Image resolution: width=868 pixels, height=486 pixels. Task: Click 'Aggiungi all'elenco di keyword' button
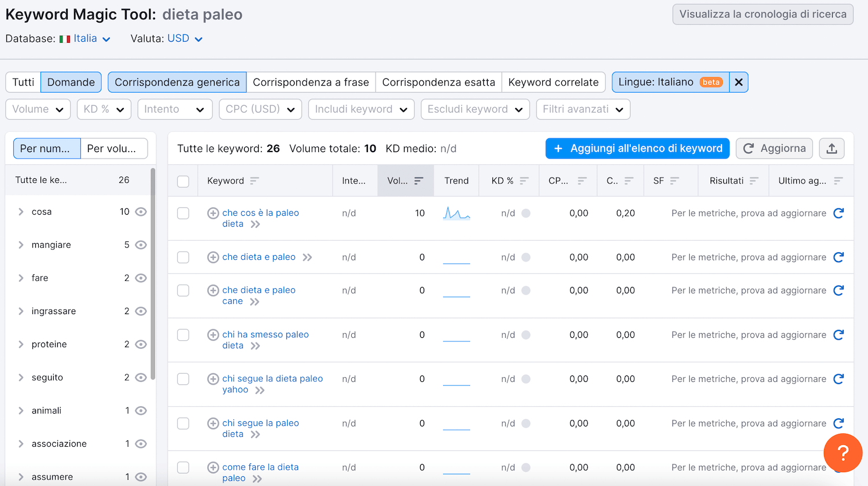(637, 149)
